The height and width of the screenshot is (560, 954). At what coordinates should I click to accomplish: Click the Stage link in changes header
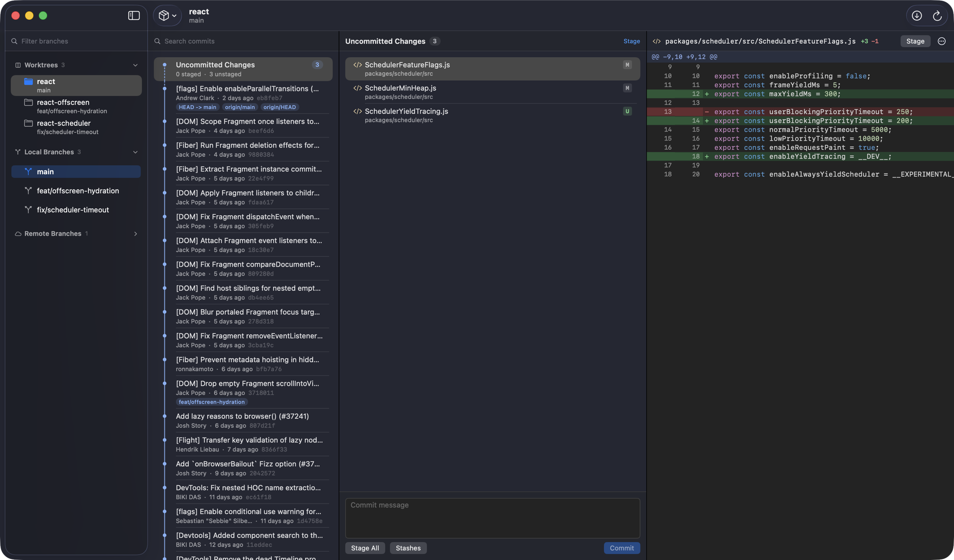632,41
